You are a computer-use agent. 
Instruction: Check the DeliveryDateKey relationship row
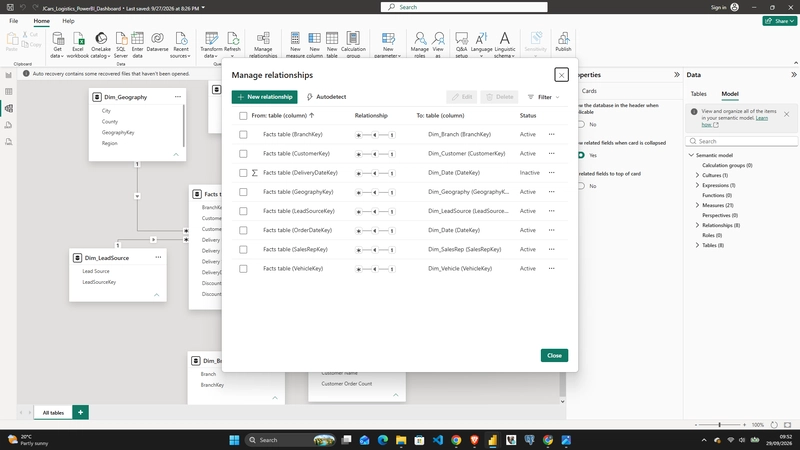pyautogui.click(x=243, y=173)
